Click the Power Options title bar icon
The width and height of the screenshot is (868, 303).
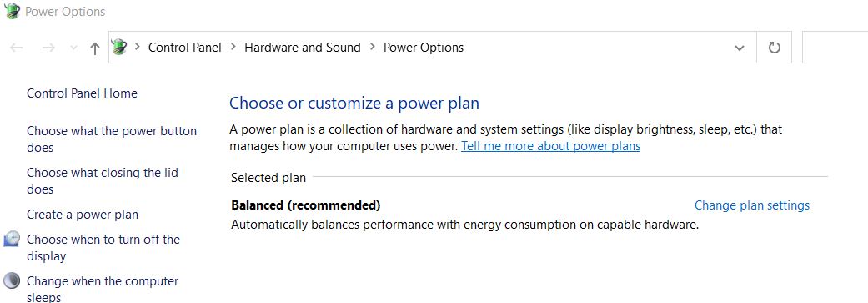click(x=12, y=11)
